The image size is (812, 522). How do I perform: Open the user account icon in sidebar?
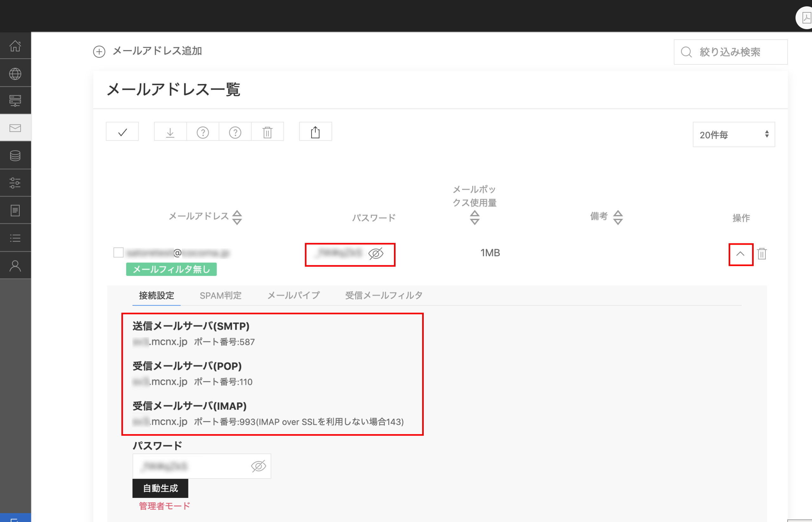(15, 266)
